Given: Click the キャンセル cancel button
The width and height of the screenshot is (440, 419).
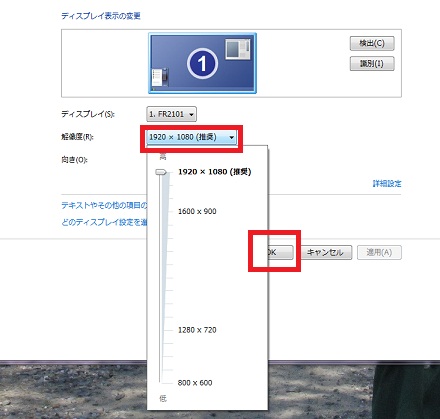Looking at the screenshot, I should (326, 252).
